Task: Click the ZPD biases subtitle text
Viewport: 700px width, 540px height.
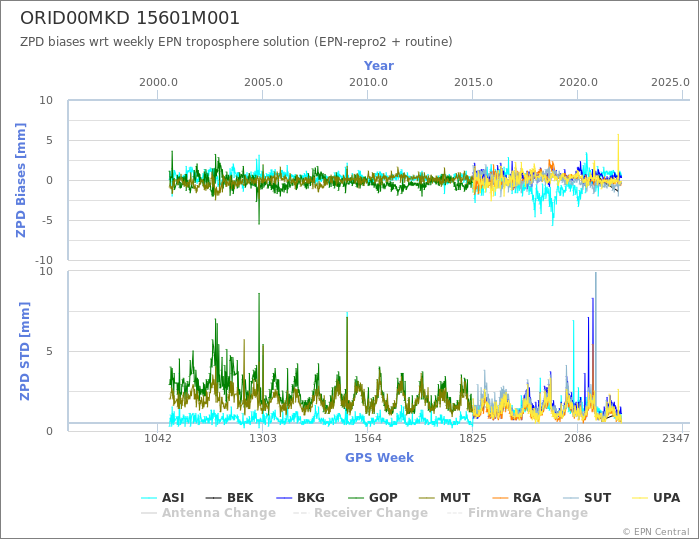Action: 236,42
